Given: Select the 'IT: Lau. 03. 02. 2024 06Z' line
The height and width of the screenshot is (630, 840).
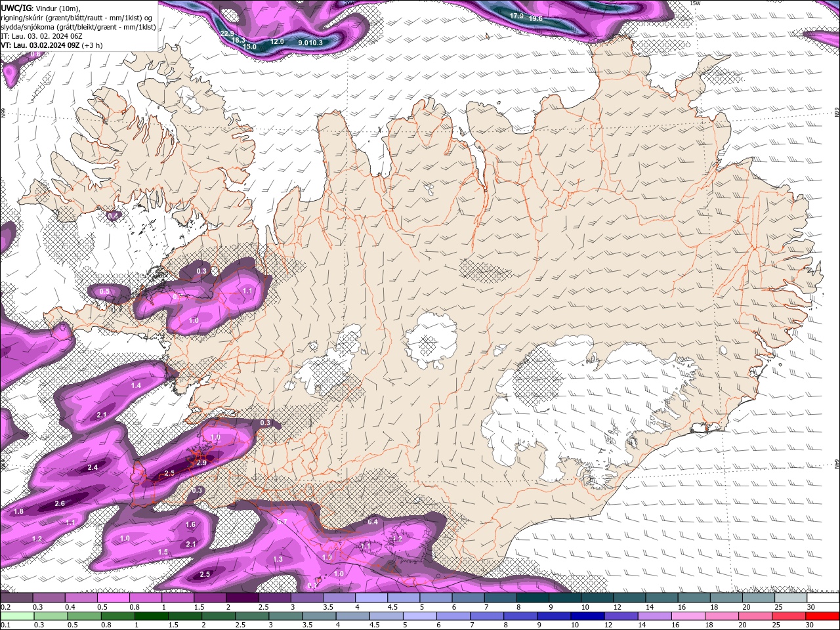Looking at the screenshot, I should click(x=41, y=36).
